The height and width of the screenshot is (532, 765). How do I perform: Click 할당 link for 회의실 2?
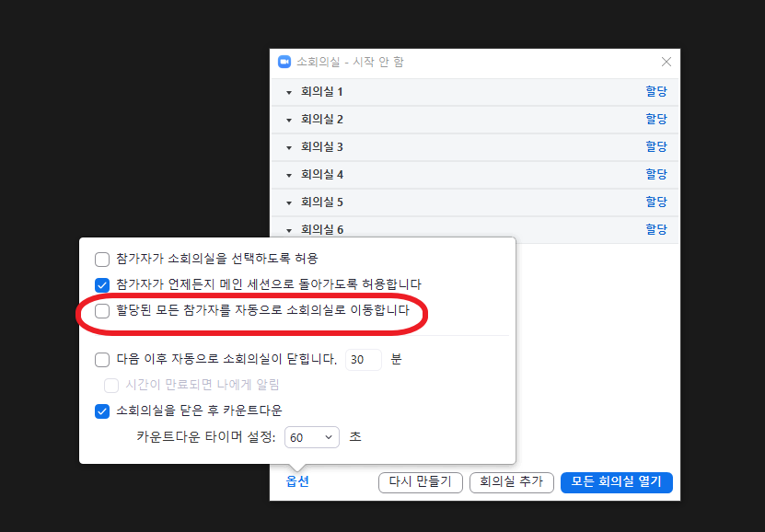[656, 119]
